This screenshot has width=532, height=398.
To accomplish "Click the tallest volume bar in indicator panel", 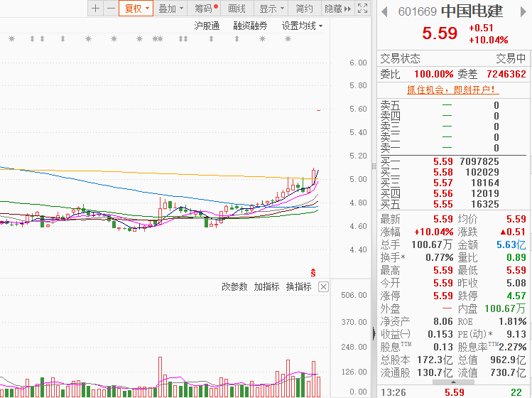I will pyautogui.click(x=160, y=377).
